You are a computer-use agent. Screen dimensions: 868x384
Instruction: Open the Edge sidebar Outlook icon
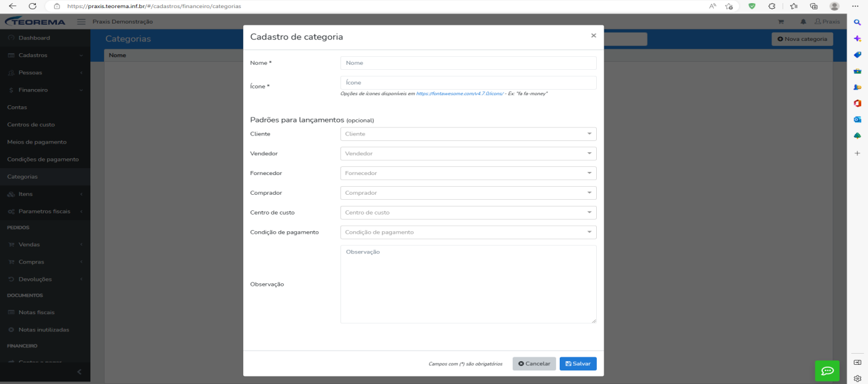pyautogui.click(x=857, y=119)
